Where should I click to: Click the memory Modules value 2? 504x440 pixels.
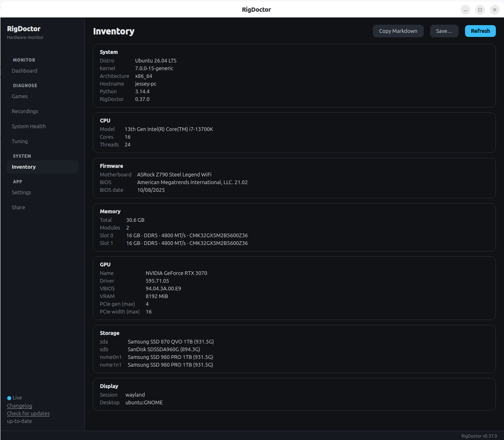127,228
